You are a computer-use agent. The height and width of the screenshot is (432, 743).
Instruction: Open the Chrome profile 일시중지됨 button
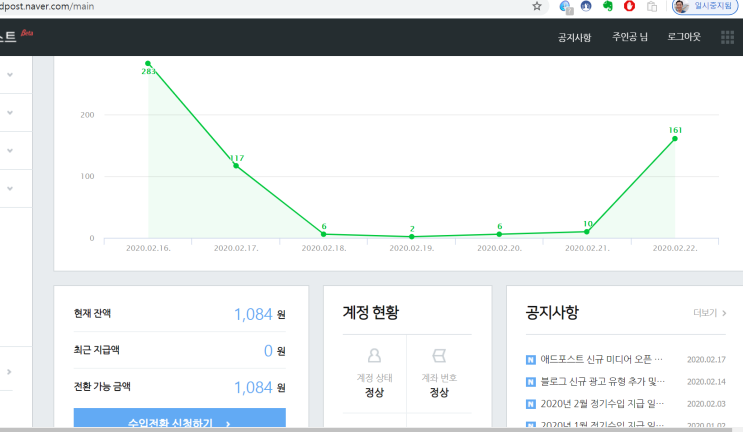pos(705,7)
